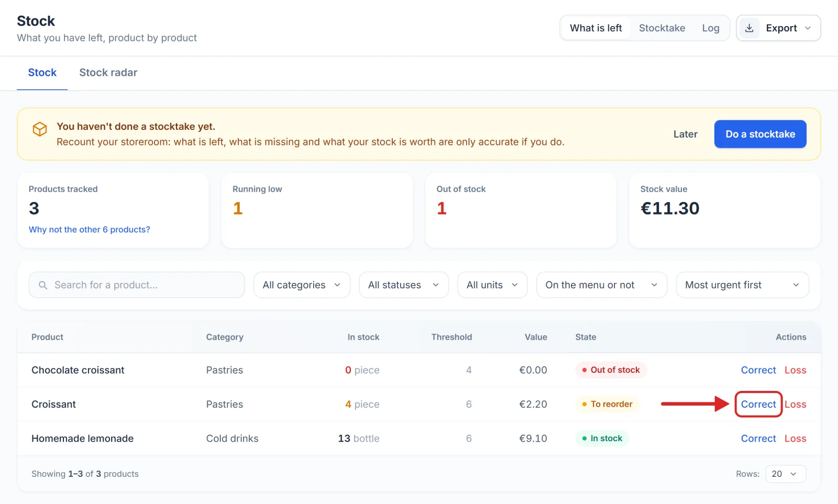Record a Loss for Chocolate croissant
Screen dimensions: 838x504
[796, 370]
